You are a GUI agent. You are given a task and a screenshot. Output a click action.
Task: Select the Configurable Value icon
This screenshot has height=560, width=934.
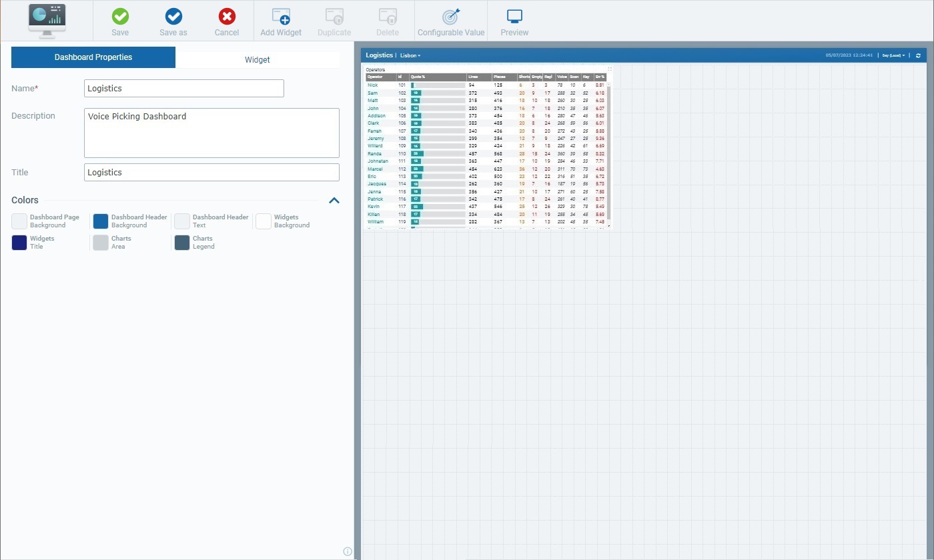(451, 21)
